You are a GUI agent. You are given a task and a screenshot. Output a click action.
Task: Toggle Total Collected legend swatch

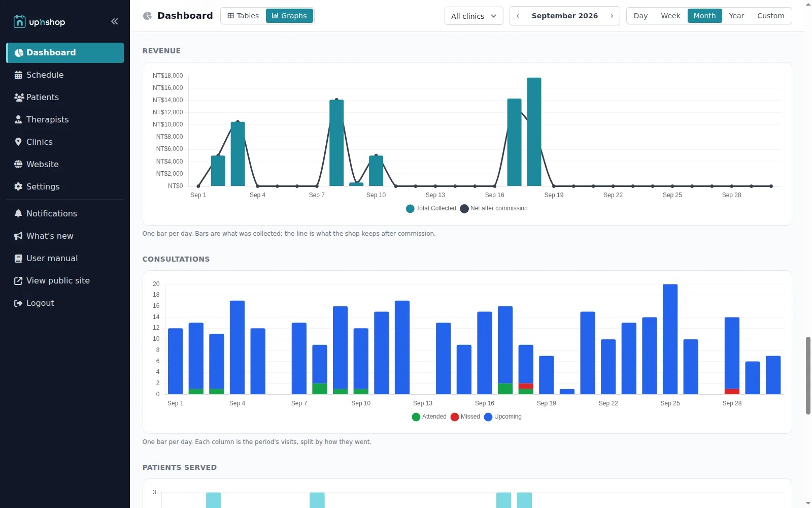pos(410,209)
